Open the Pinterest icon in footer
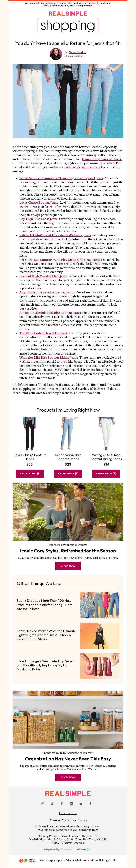The width and height of the screenshot is (136, 868). (x=62, y=804)
